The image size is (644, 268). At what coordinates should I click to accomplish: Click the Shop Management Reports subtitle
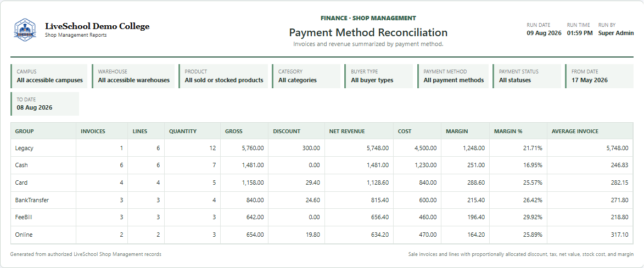click(76, 35)
